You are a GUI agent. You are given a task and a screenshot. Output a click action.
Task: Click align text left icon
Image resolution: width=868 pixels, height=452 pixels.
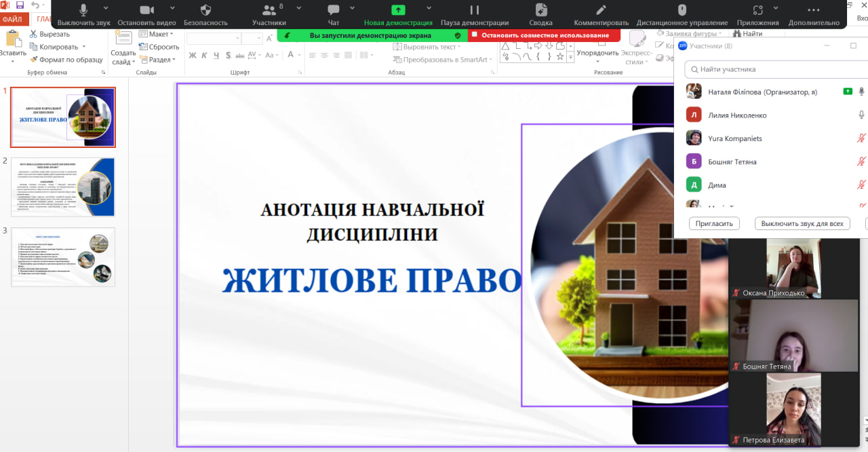(313, 56)
